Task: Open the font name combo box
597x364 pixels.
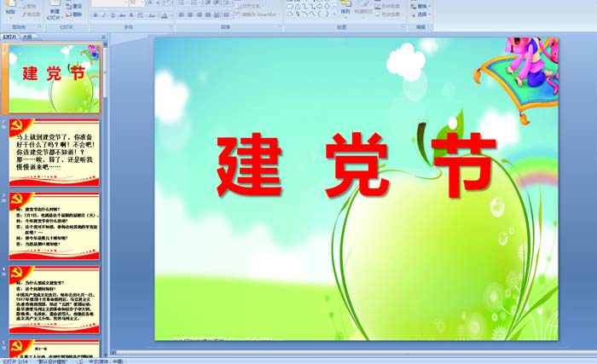Action: (x=109, y=3)
